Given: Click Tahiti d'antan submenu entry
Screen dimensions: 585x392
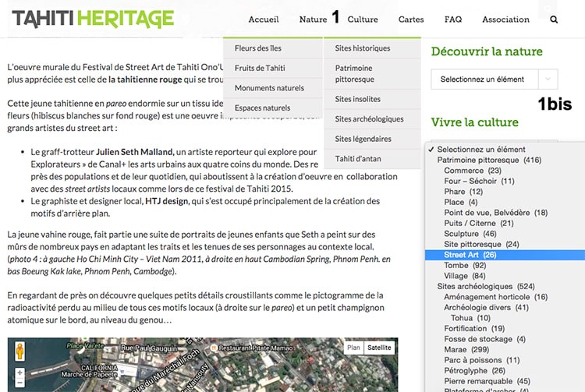Looking at the screenshot, I should pos(359,159).
